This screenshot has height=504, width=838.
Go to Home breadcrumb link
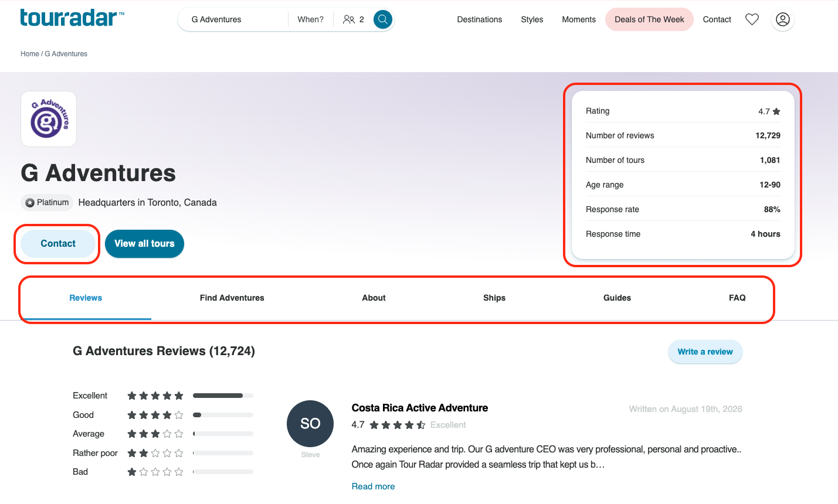click(30, 54)
